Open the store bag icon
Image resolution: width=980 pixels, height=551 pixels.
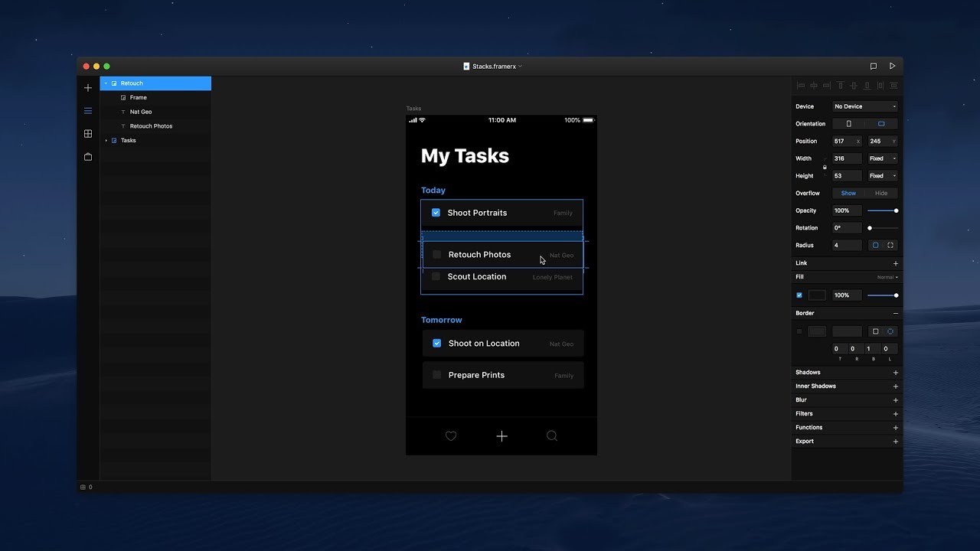(x=88, y=157)
